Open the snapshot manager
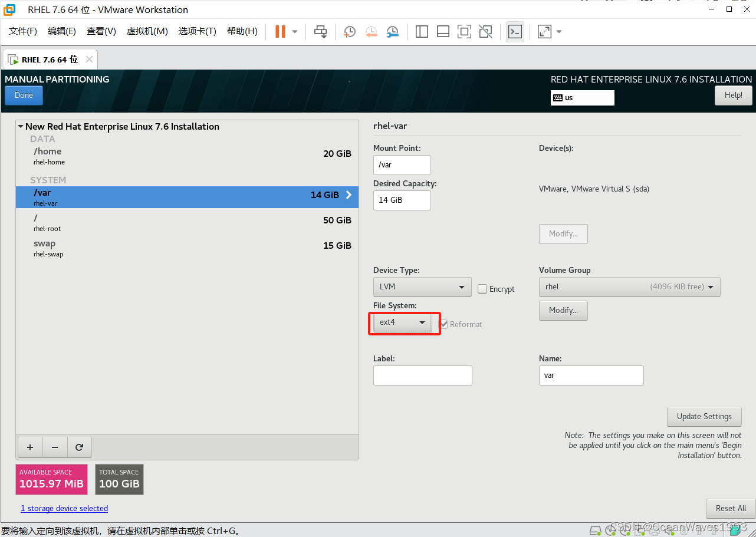756x537 pixels. pyautogui.click(x=393, y=31)
